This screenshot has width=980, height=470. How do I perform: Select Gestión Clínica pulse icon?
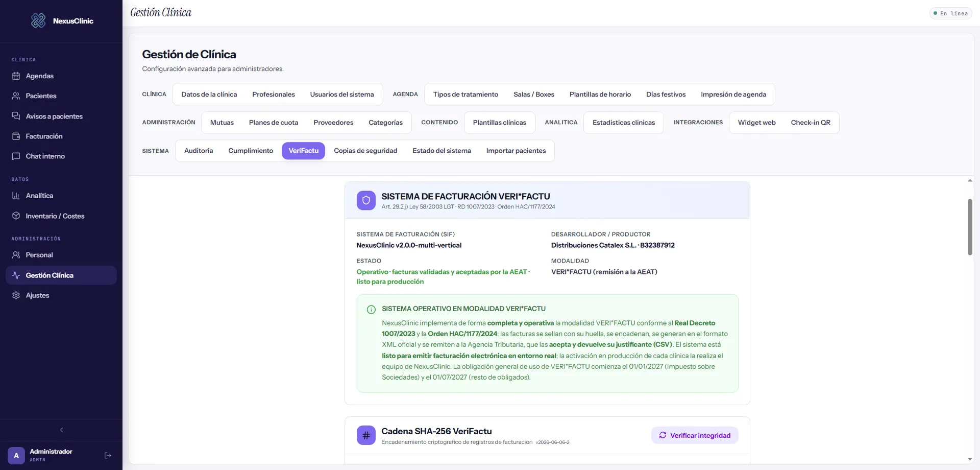(16, 275)
